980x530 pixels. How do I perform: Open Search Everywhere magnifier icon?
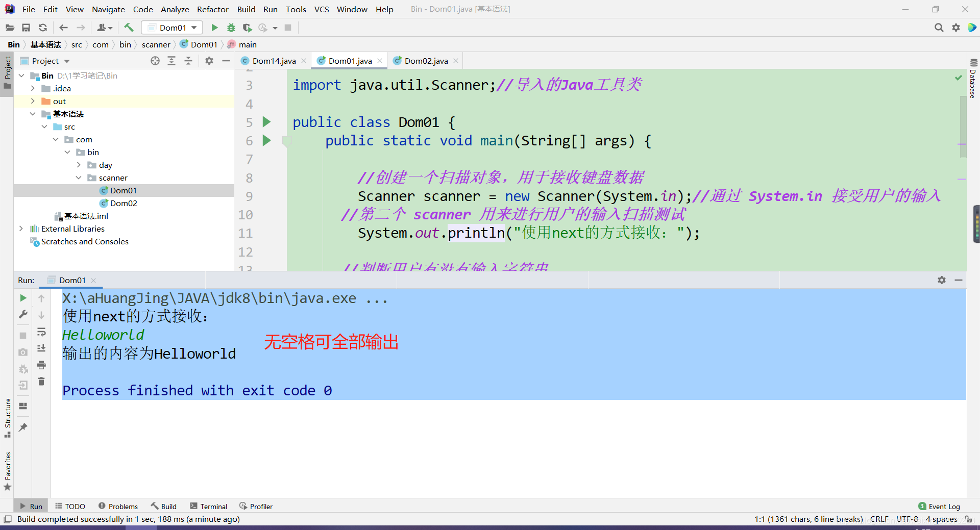(x=939, y=28)
